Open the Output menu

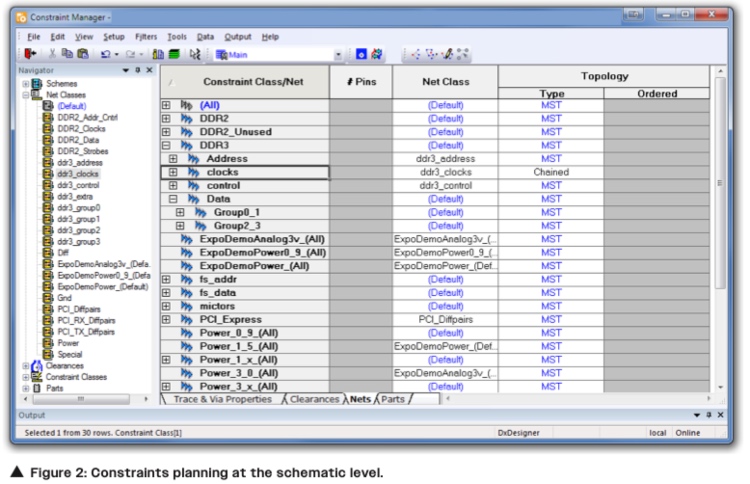click(238, 37)
